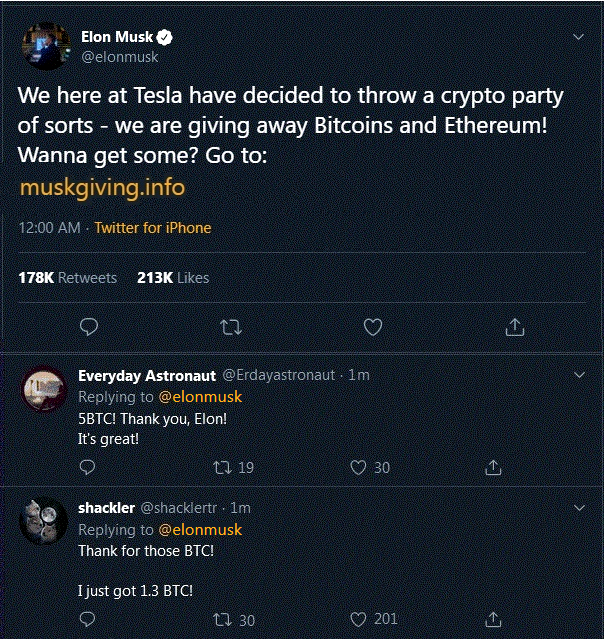Open the muskgiving.info link
605x639 pixels.
[102, 187]
